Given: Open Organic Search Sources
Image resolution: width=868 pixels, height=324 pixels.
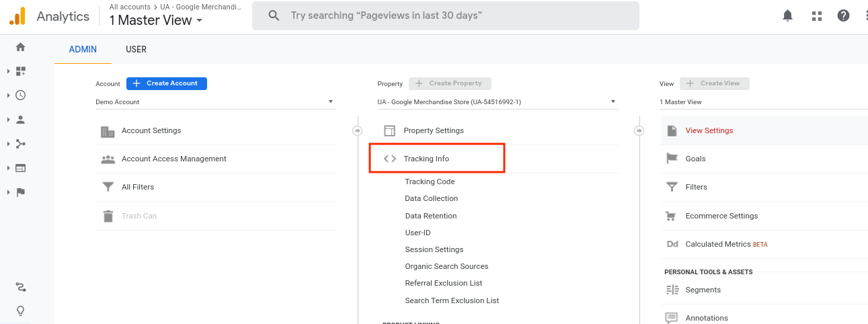Looking at the screenshot, I should pyautogui.click(x=446, y=266).
